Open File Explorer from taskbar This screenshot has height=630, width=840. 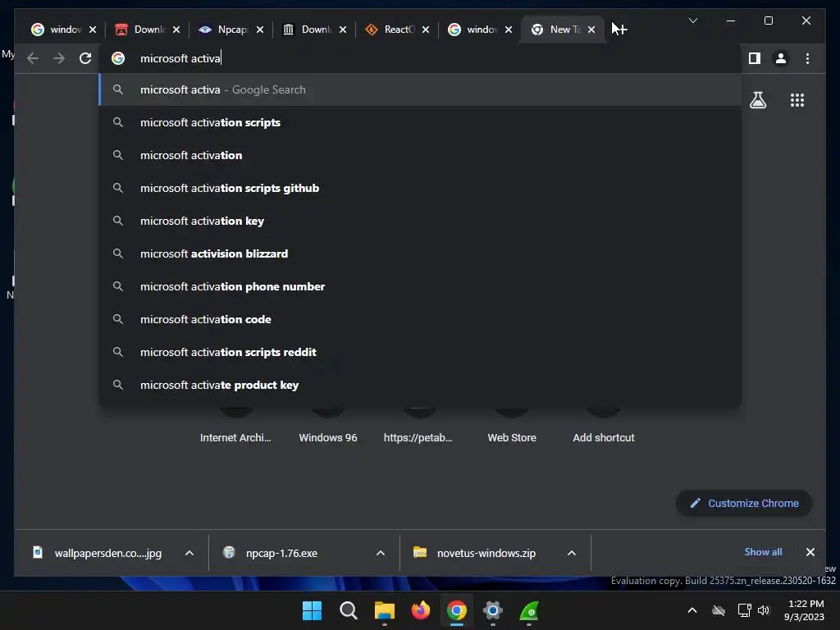(x=384, y=610)
